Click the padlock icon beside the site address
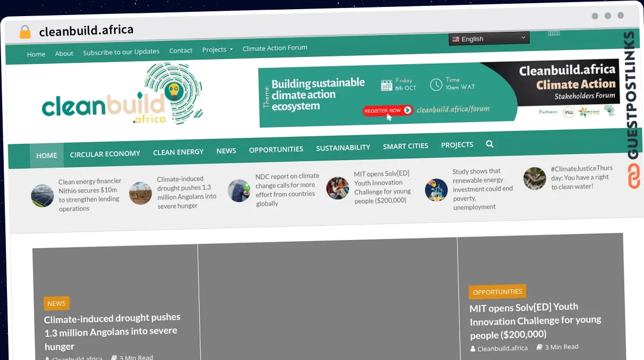644x360 pixels. (24, 32)
